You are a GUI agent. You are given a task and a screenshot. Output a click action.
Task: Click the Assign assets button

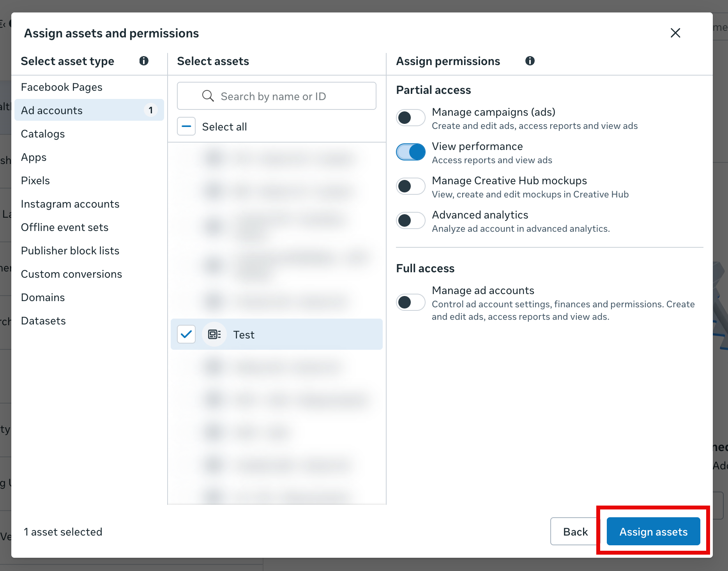654,531
